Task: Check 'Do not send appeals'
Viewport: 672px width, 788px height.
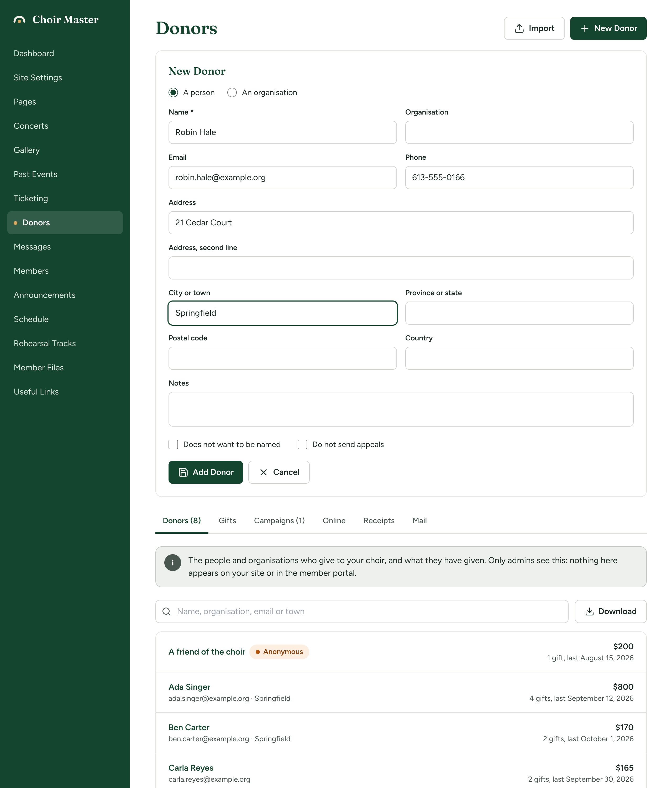Action: pos(302,445)
